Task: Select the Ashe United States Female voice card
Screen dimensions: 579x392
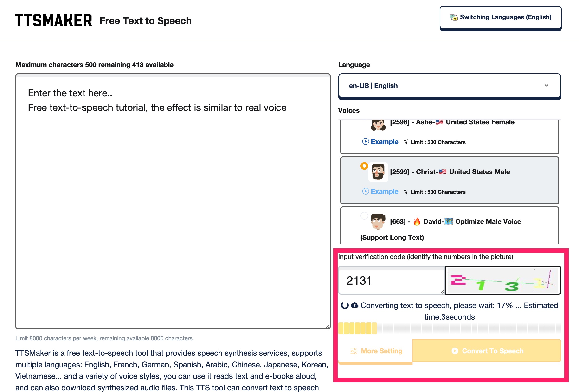Action: click(450, 136)
